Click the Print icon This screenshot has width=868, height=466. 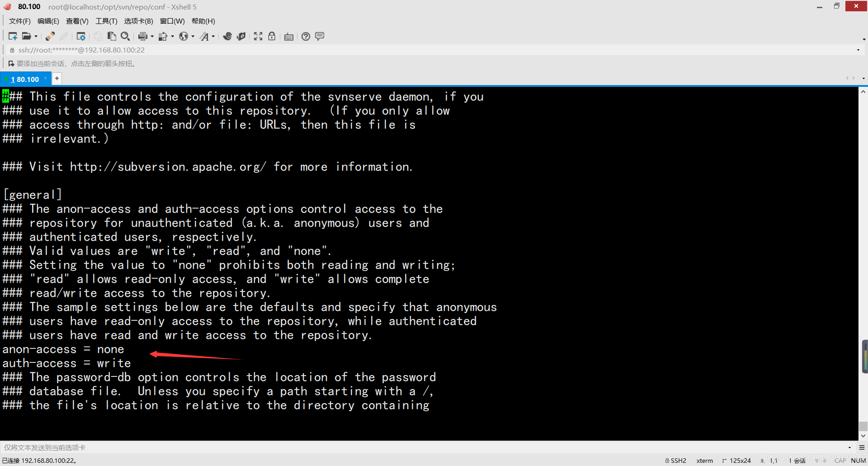[143, 36]
